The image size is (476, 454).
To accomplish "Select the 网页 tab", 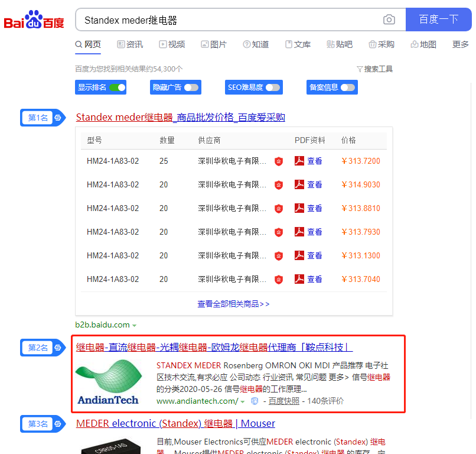I will point(88,44).
